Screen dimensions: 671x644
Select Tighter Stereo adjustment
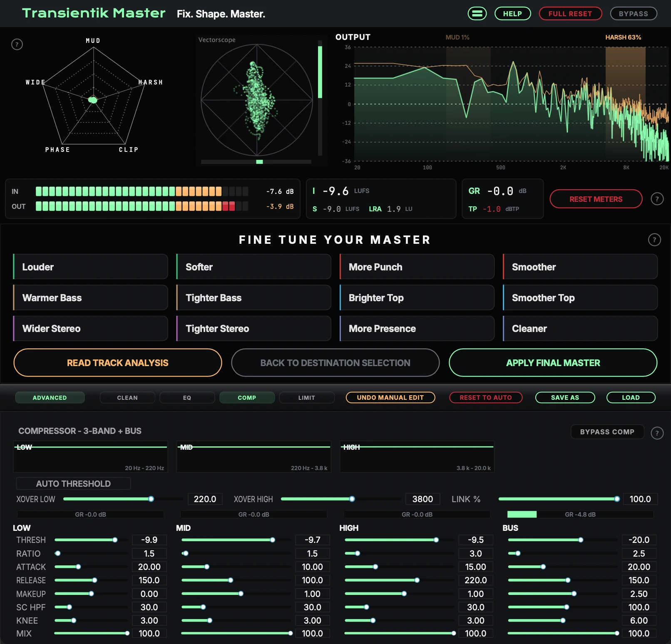pyautogui.click(x=253, y=328)
